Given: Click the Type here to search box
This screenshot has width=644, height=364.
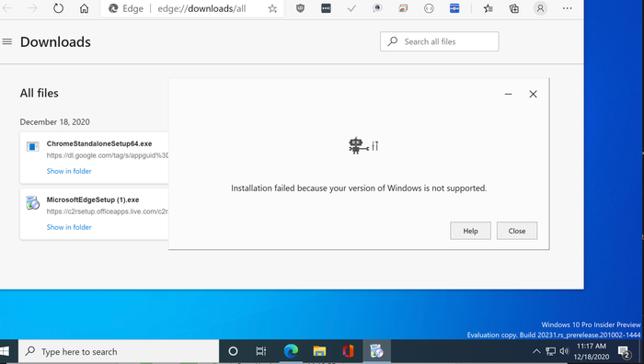Looking at the screenshot, I should click(119, 351).
